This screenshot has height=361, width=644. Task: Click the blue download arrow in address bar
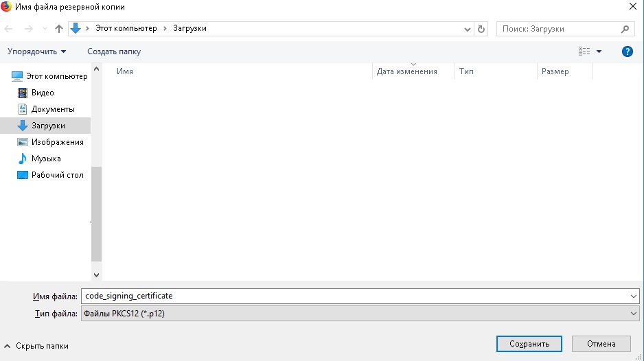pyautogui.click(x=76, y=28)
